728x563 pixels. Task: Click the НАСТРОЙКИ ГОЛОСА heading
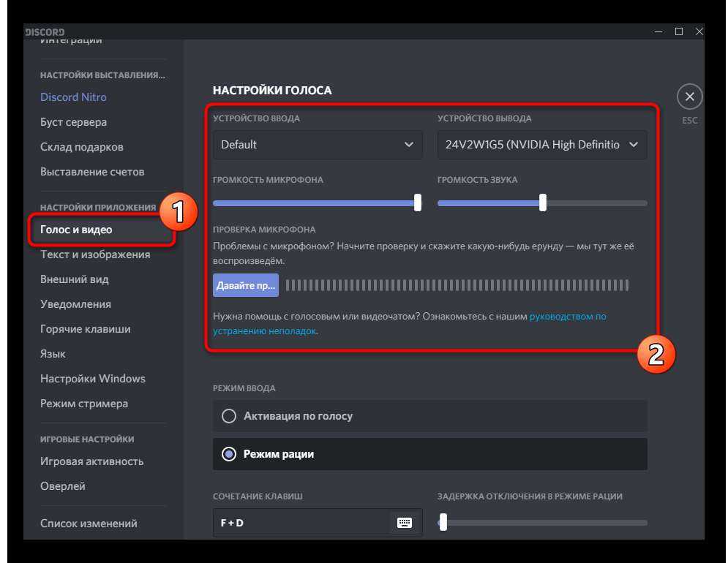pos(272,90)
